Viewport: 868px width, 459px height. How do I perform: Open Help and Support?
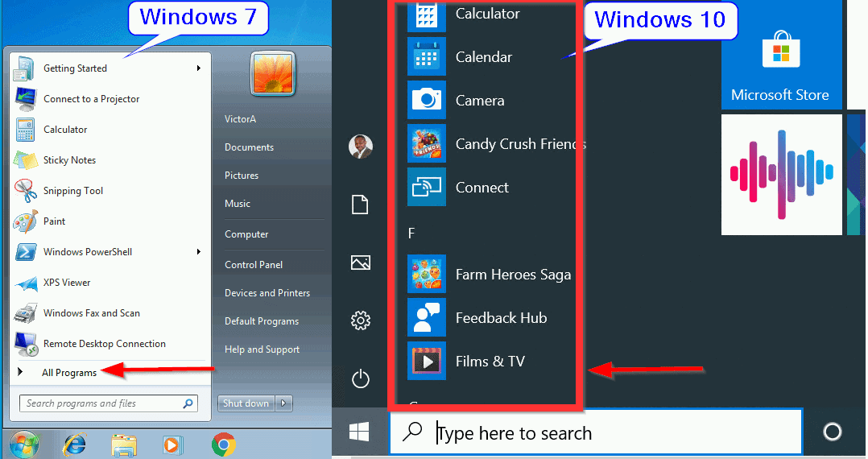pyautogui.click(x=262, y=349)
